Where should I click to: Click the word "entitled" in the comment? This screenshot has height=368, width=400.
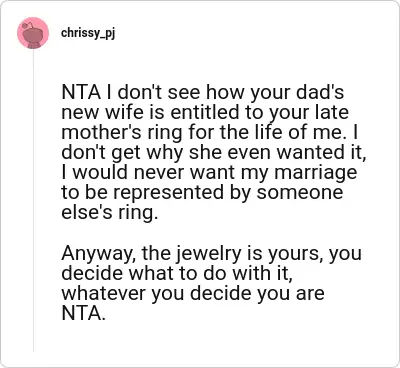(x=206, y=112)
